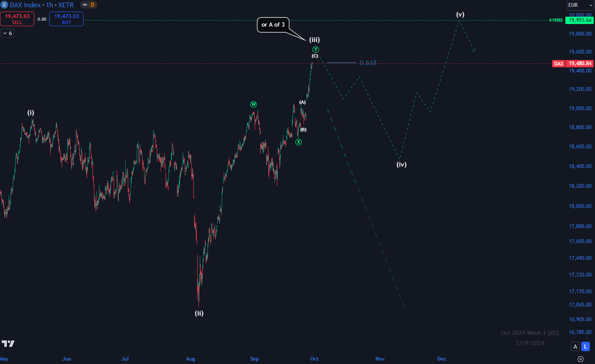The height and width of the screenshot is (364, 595).
Task: Open the chart settings hexagon gear icon
Action: (580, 358)
